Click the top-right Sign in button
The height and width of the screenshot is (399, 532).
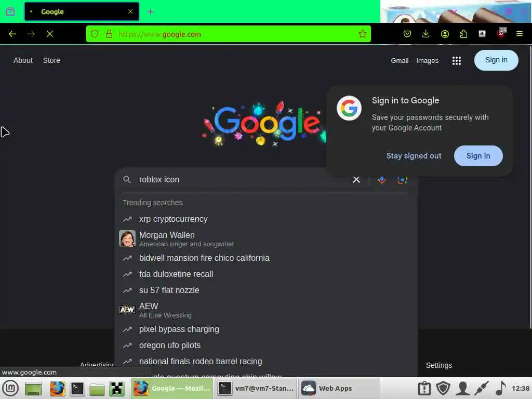496,60
